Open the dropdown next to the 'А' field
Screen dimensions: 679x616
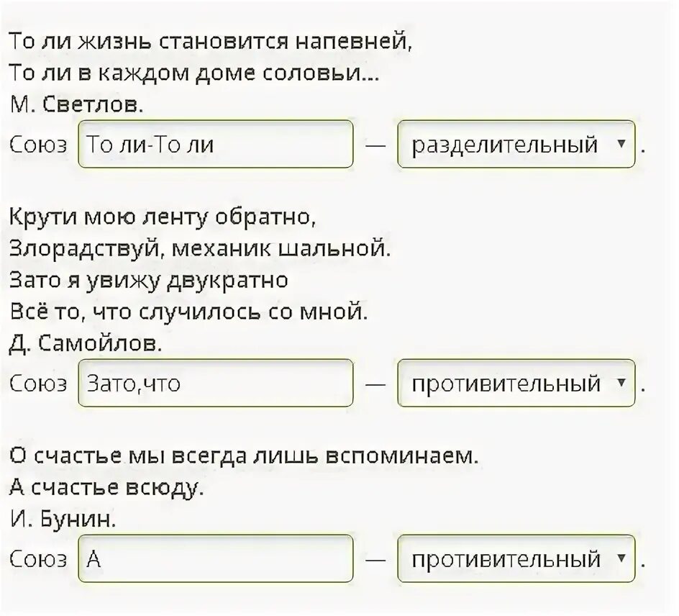[x=516, y=559]
